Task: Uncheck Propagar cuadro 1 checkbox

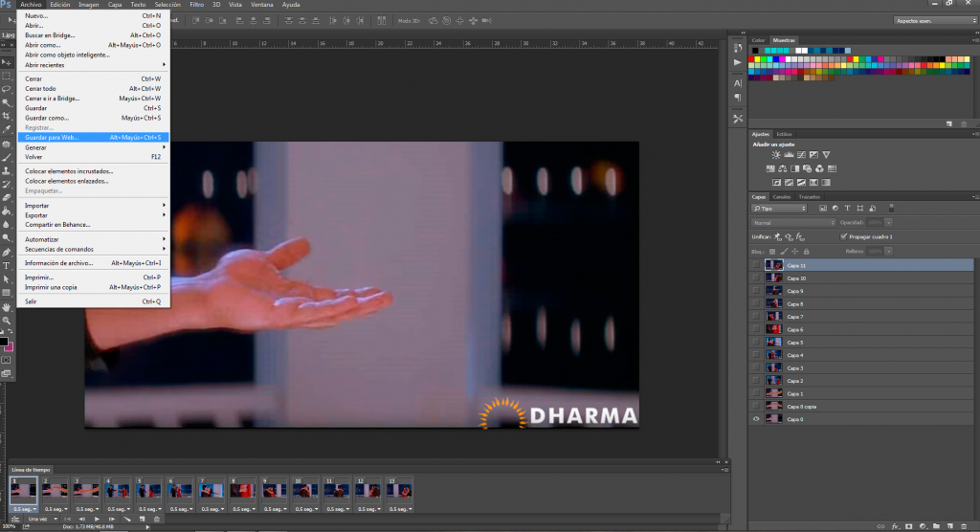Action: point(844,237)
